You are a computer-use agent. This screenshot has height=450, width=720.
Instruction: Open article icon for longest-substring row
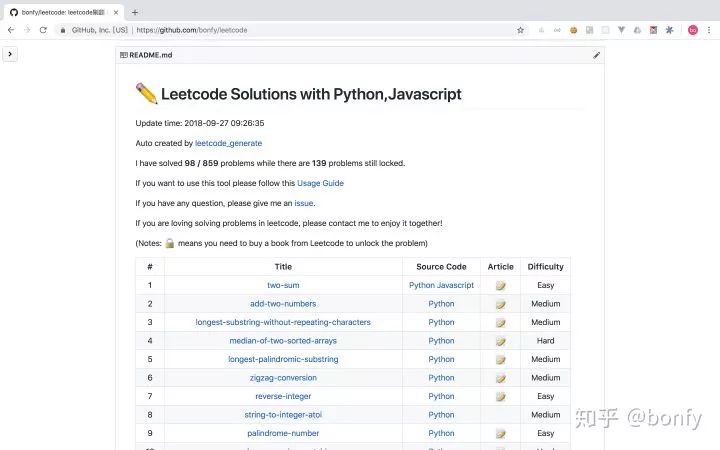[501, 323]
